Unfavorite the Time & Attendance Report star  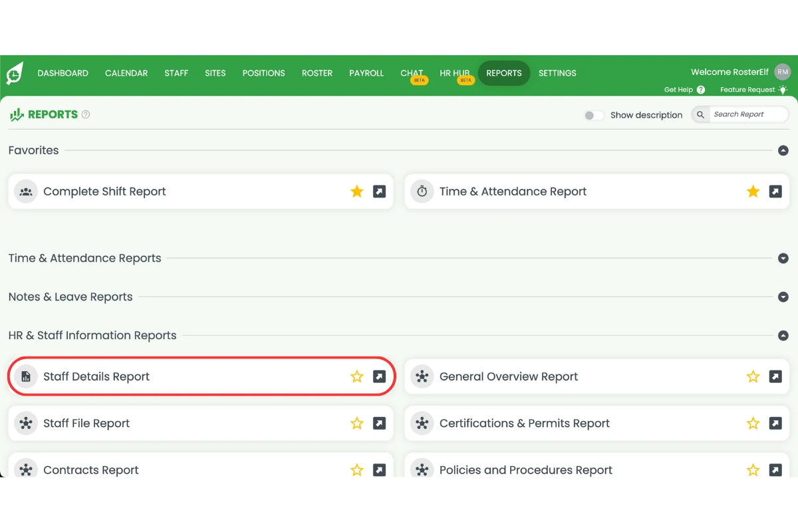click(x=753, y=192)
